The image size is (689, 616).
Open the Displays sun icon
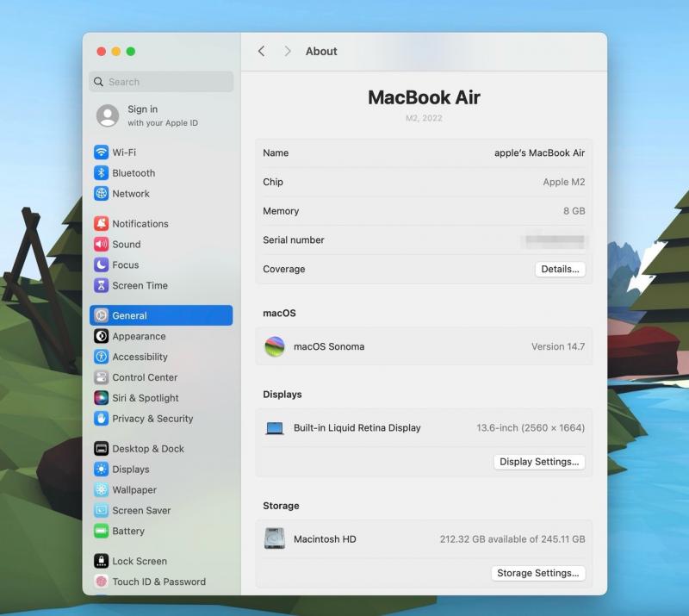pos(101,470)
